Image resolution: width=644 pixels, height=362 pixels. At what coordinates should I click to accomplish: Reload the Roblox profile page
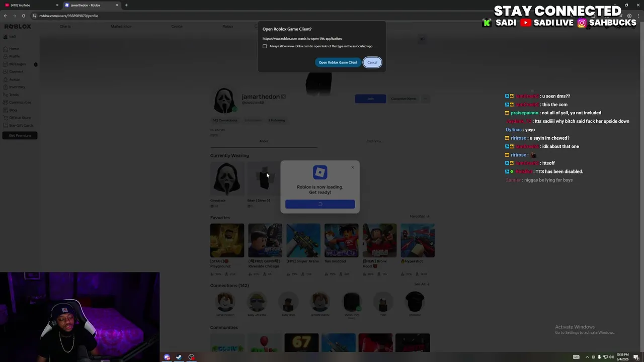23,16
